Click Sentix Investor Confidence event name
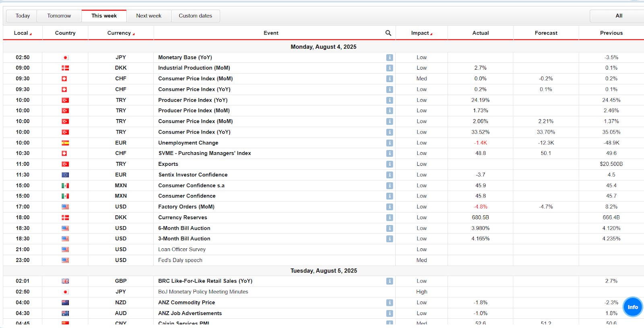Image resolution: width=644 pixels, height=328 pixels. tap(193, 175)
